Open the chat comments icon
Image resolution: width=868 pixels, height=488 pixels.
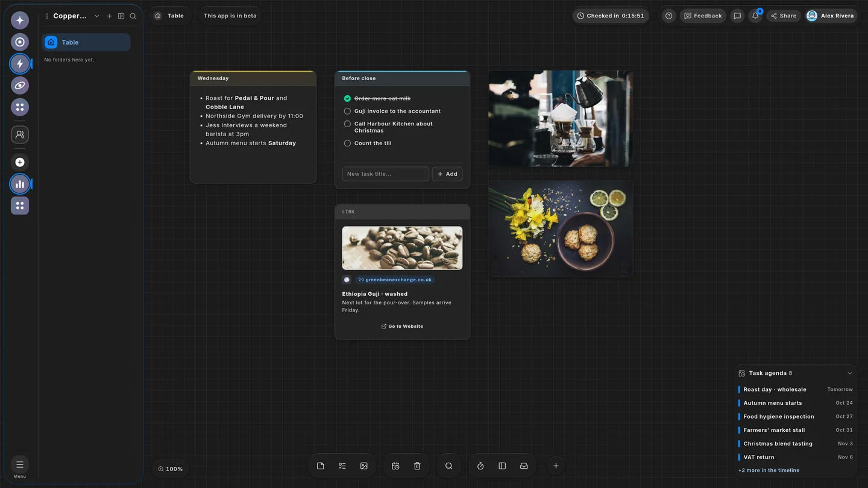(x=737, y=16)
